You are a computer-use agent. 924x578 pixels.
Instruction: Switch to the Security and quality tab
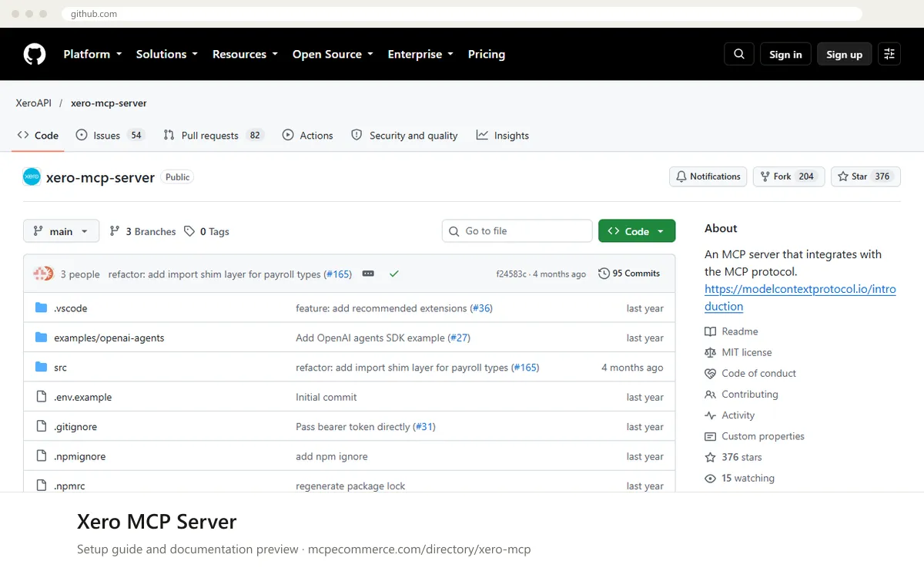pyautogui.click(x=404, y=136)
